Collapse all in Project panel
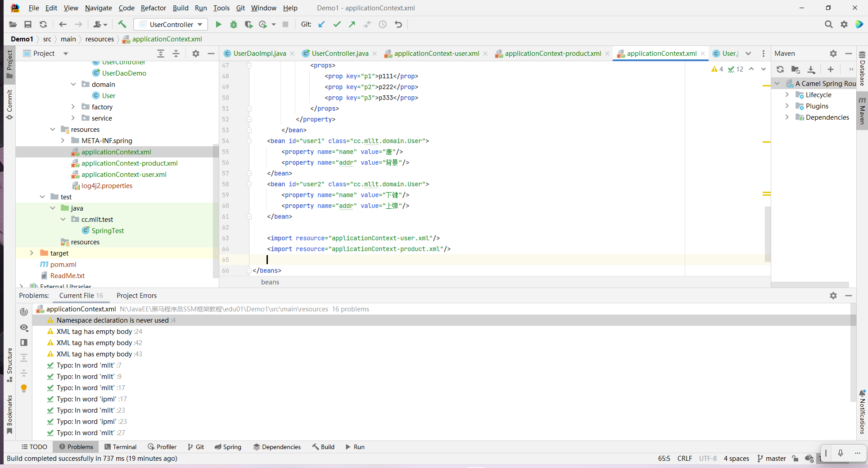 click(x=176, y=54)
